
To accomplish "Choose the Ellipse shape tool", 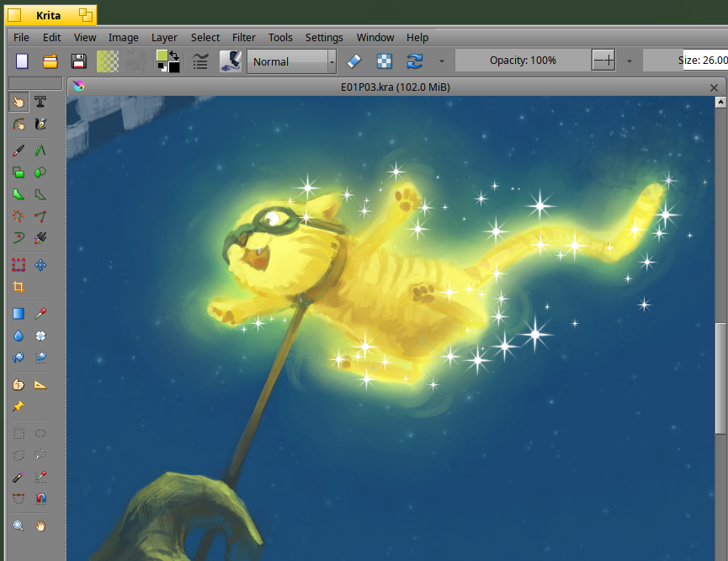I will click(40, 172).
